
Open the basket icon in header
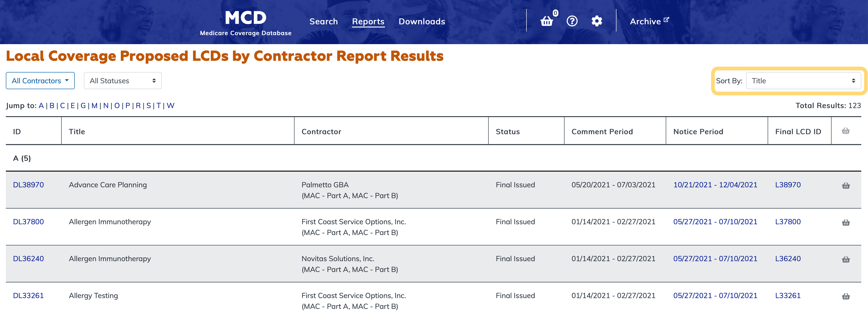click(546, 21)
